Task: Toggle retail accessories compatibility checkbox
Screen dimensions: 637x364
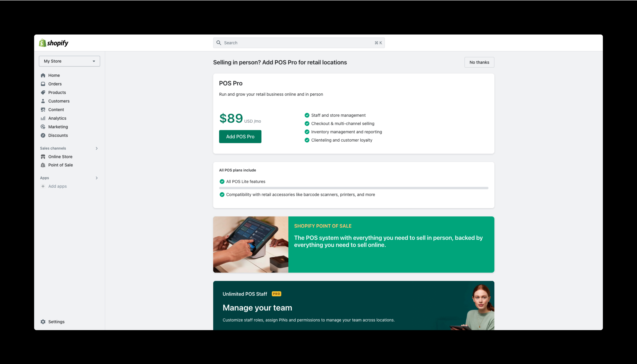Action: pos(222,195)
